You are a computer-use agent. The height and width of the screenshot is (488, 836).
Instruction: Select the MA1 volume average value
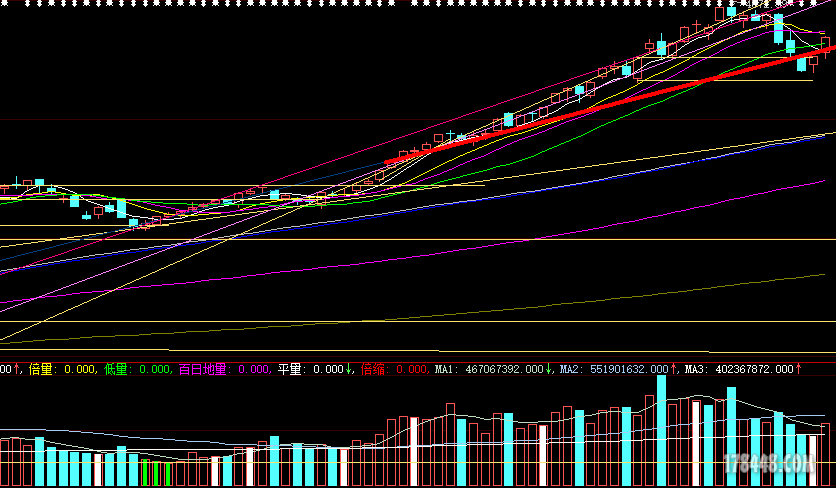pos(491,370)
